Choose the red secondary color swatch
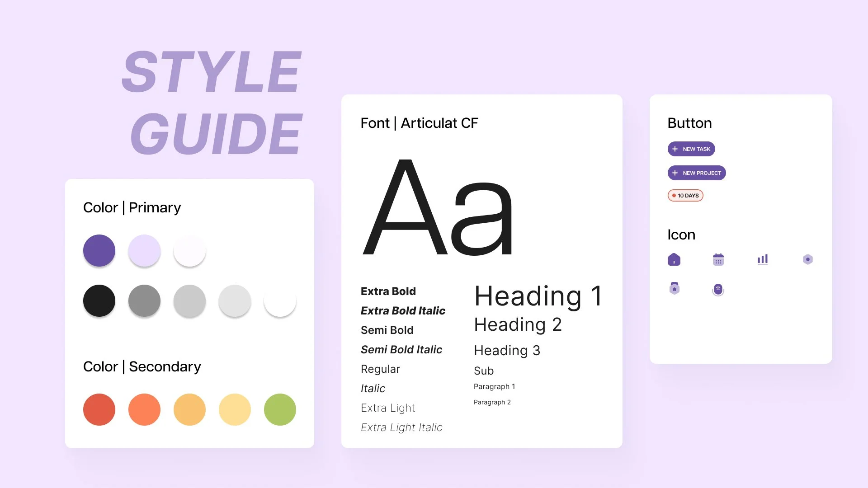Screen dimensions: 868x488 [x=99, y=409]
